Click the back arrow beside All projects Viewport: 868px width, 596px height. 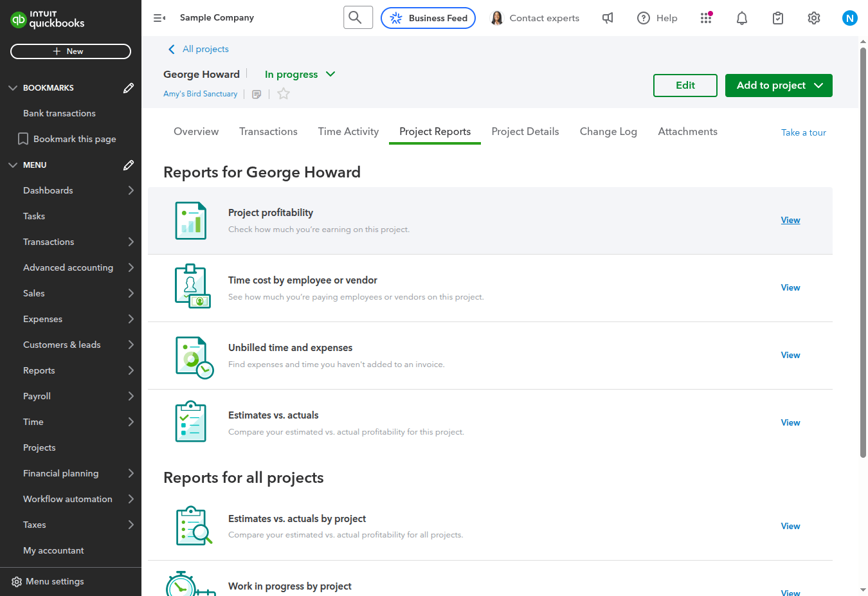click(171, 50)
